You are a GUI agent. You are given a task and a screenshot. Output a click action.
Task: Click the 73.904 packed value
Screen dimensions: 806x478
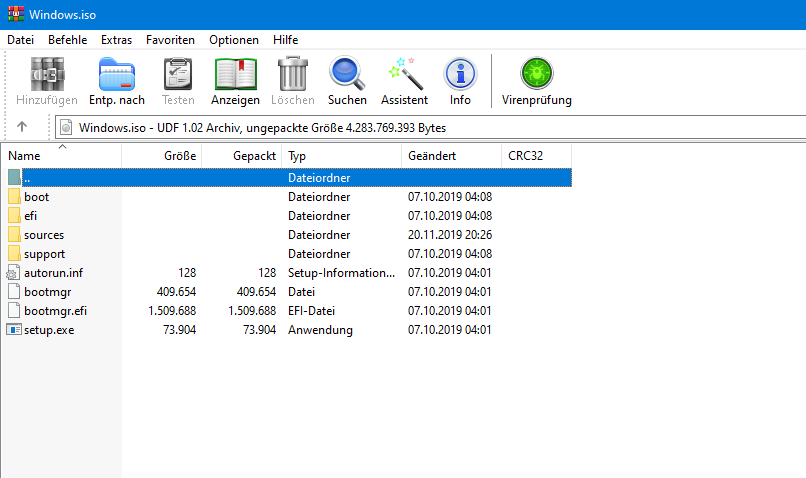tap(260, 330)
